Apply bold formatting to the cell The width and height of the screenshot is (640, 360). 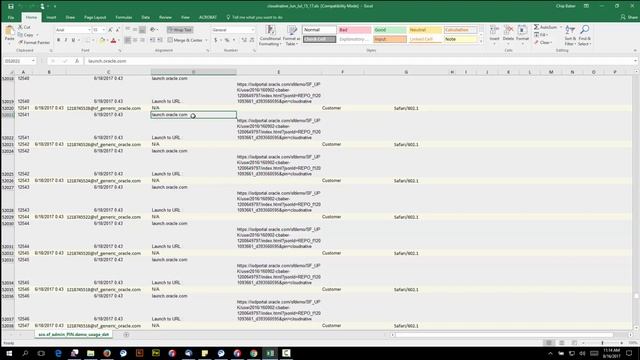[58, 40]
